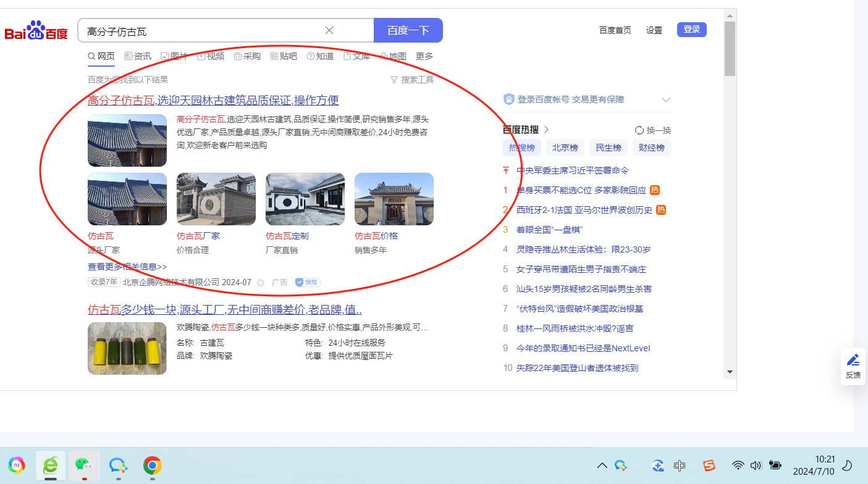The width and height of the screenshot is (868, 484).
Task: Open the 查看更多相关信息 link
Action: pyautogui.click(x=127, y=267)
